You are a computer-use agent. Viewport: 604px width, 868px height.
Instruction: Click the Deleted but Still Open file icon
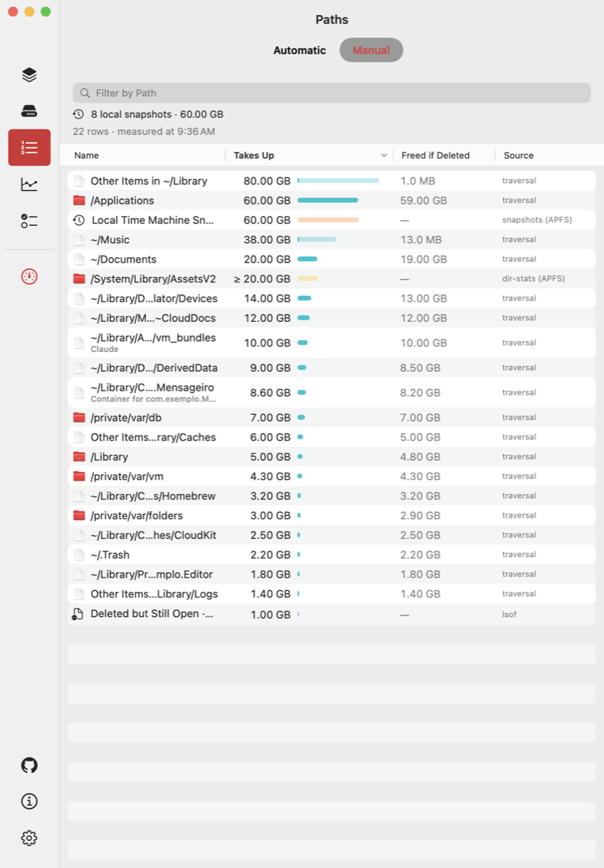(78, 614)
